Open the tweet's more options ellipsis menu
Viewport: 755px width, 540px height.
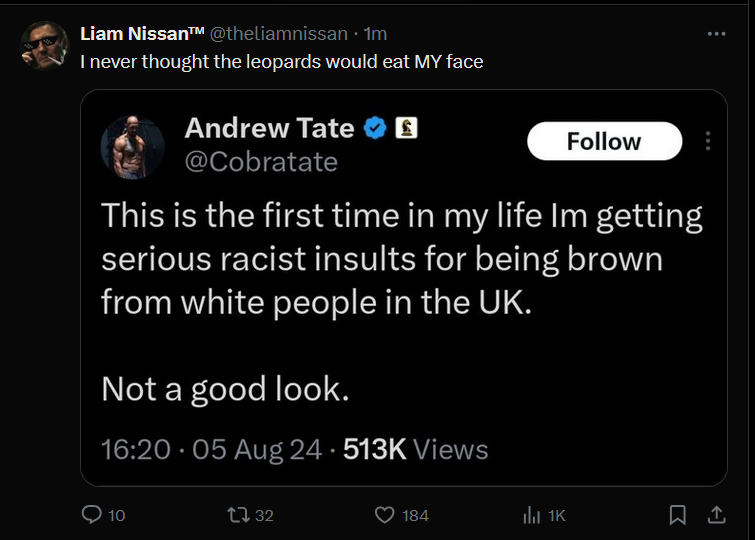click(716, 34)
